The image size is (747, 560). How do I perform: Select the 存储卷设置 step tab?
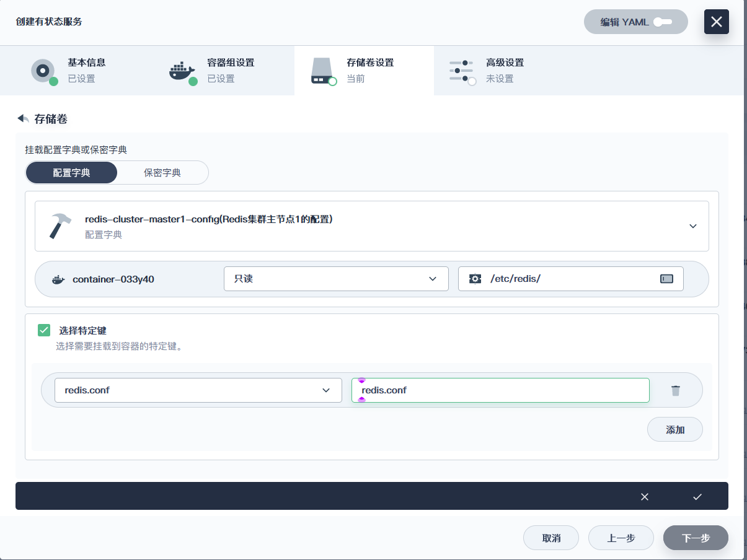pos(364,71)
